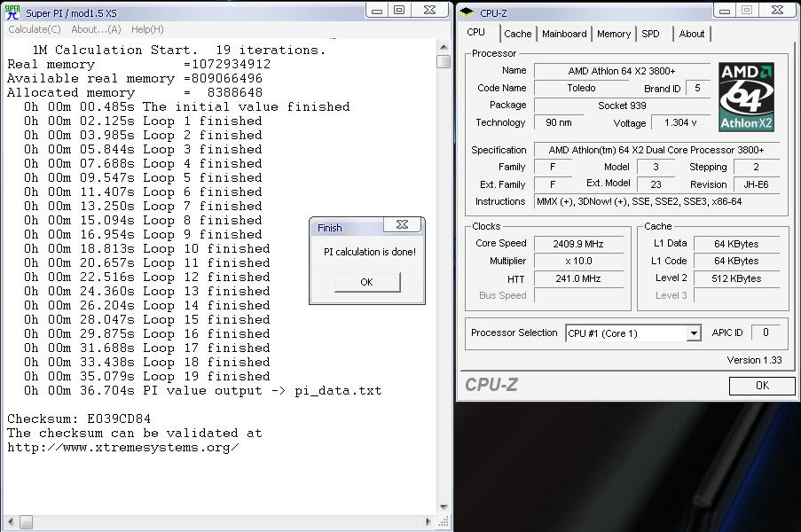This screenshot has width=801, height=532.
Task: Click the Version 1.33 label
Action: pos(755,360)
